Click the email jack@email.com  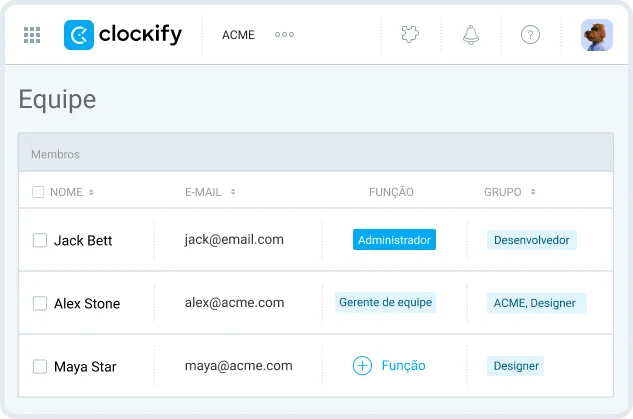(234, 240)
